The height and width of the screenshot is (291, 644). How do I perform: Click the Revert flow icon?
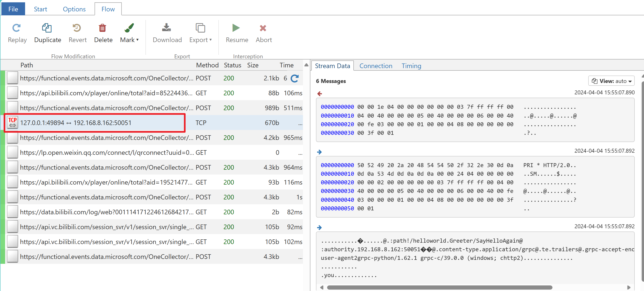(78, 27)
